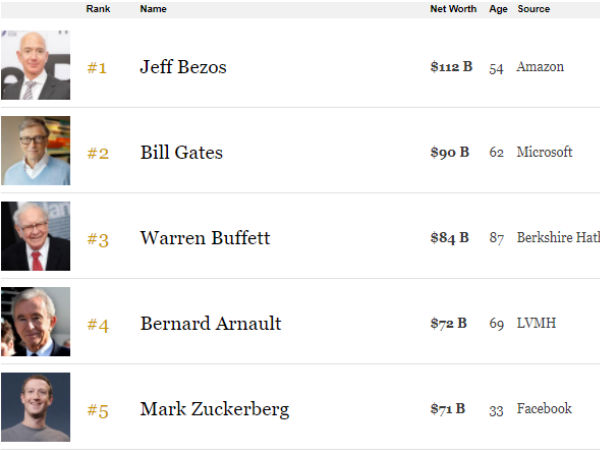Click Jeff Bezos profile photo
This screenshot has height=450, width=600.
click(36, 66)
